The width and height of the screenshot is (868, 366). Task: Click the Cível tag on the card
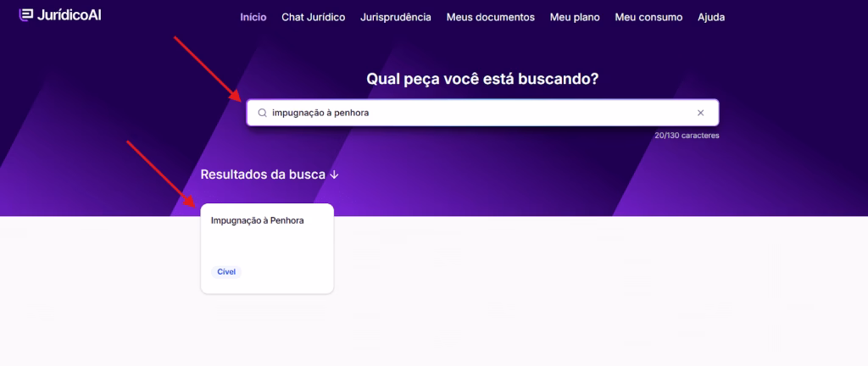point(226,272)
